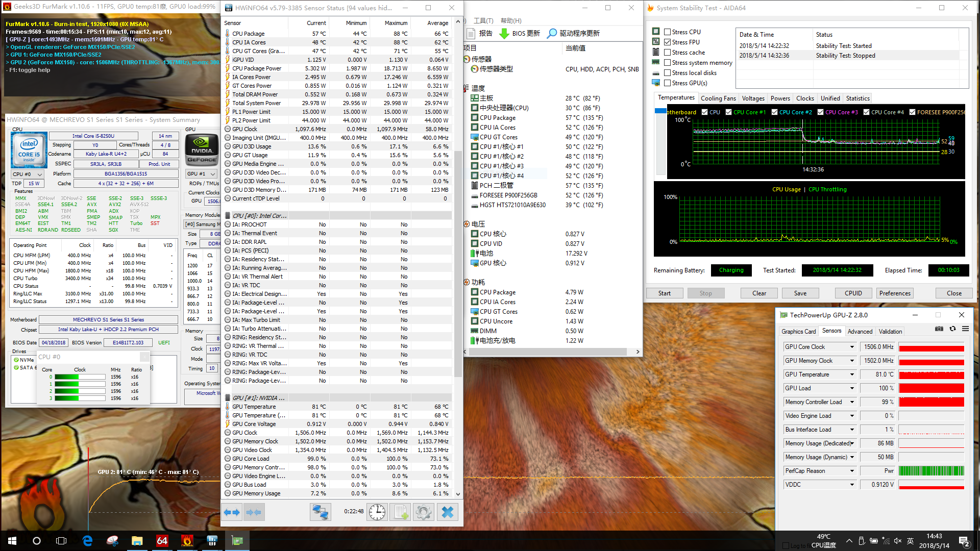Switch to the Cooling Fans tab
This screenshot has height=551, width=980.
coord(718,98)
